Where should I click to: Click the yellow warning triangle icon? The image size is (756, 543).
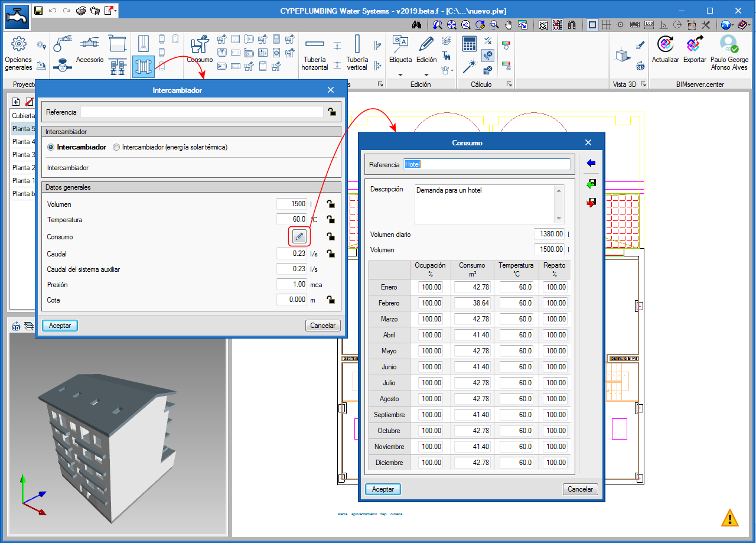tap(730, 518)
